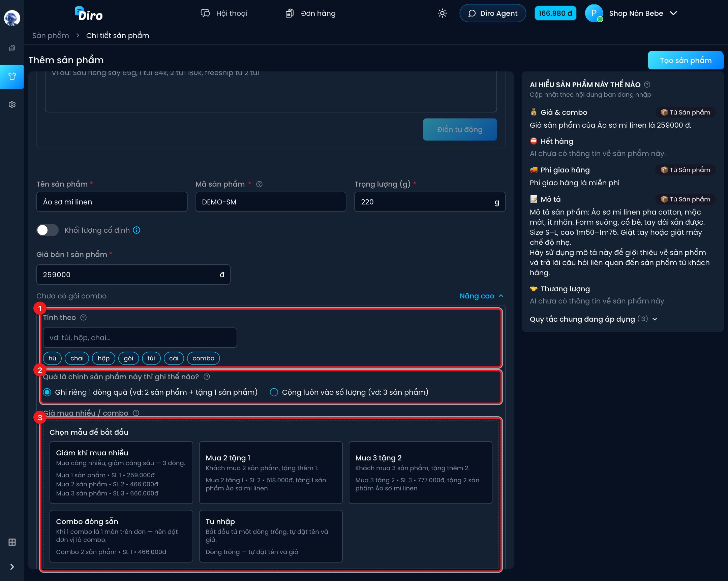This screenshot has height=581, width=728.
Task: Toggle light theme sun icon
Action: [442, 13]
